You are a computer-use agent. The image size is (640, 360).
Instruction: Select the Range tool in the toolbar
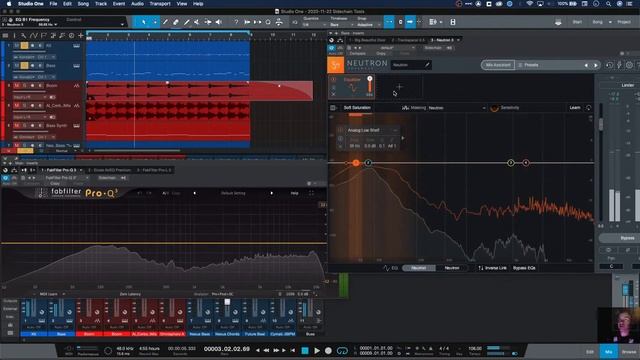pyautogui.click(x=155, y=22)
